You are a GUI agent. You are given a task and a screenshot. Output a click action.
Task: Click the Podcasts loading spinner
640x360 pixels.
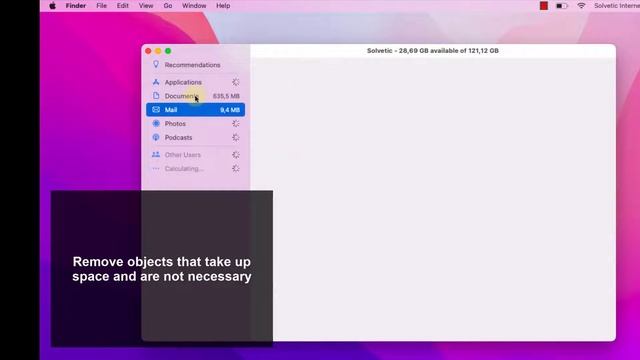pyautogui.click(x=236, y=138)
